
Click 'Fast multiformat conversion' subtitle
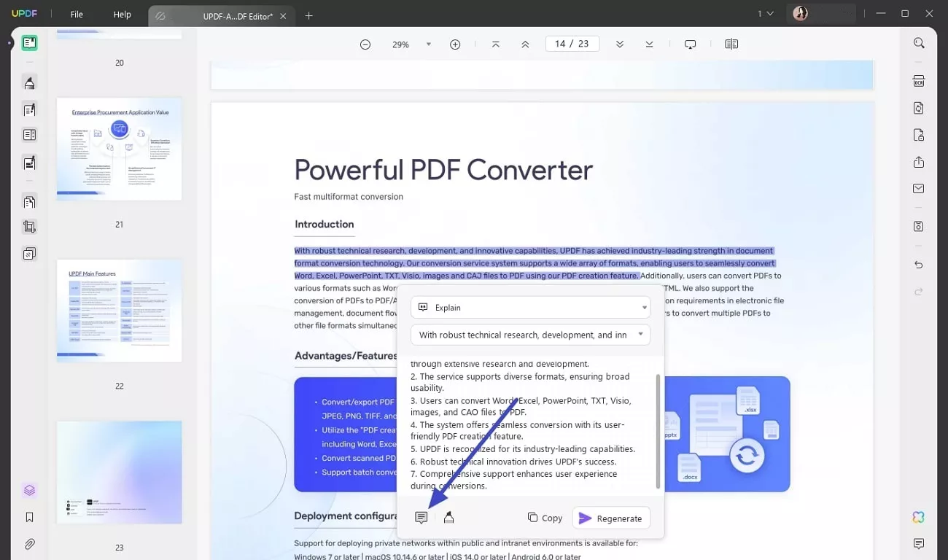click(x=349, y=197)
